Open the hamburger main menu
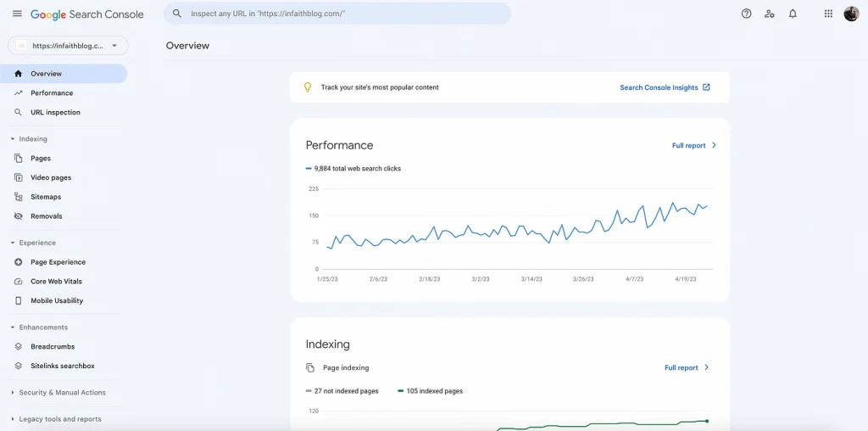Screen dimensions: 868x431 pos(17,14)
